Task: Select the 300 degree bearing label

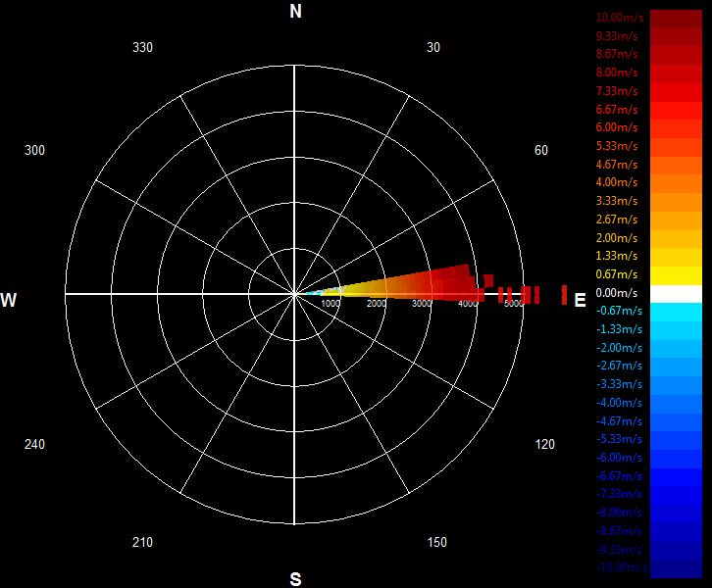Action: [34, 150]
